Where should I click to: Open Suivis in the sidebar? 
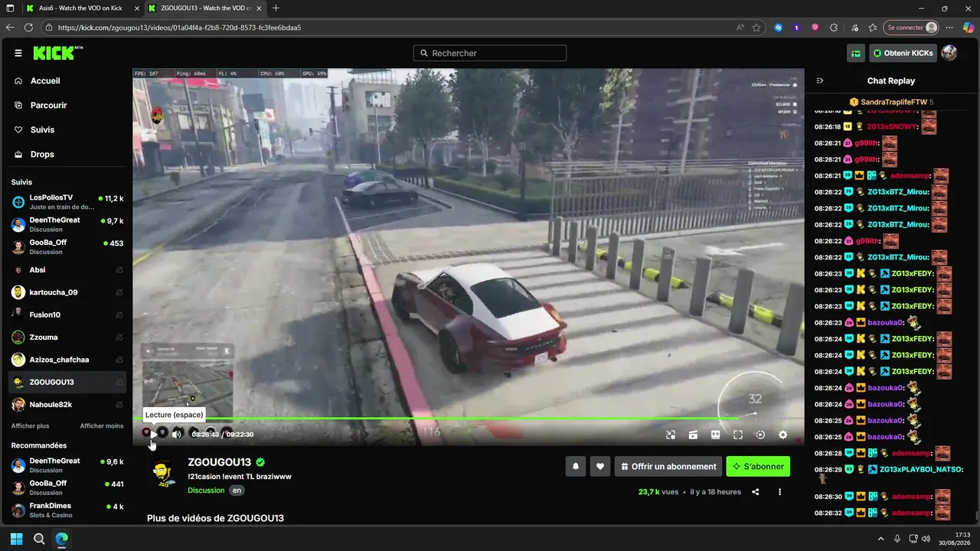42,129
